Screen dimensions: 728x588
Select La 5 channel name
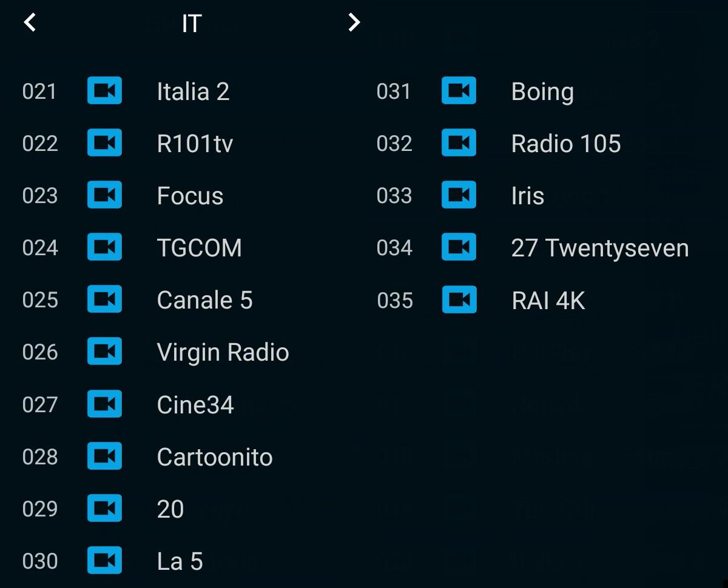pos(180,561)
